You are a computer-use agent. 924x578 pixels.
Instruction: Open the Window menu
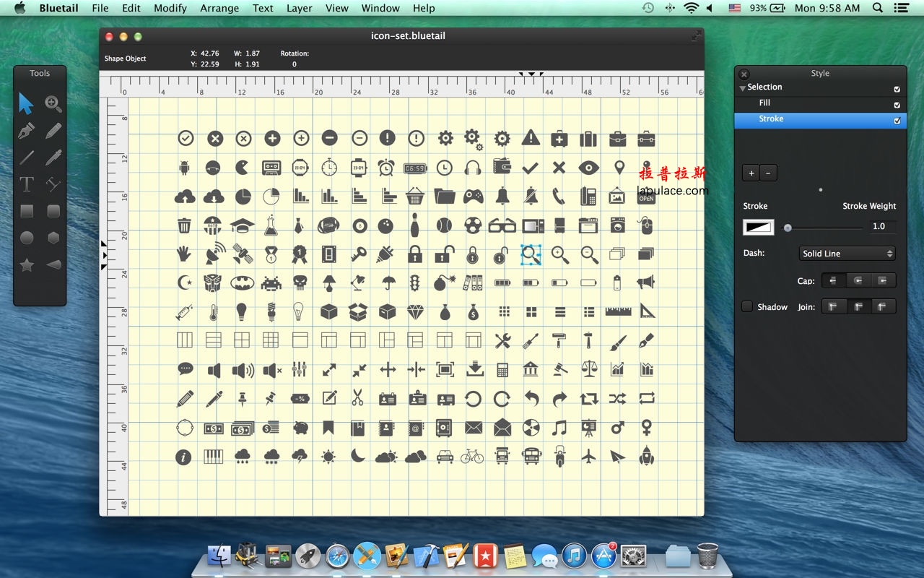coord(380,8)
